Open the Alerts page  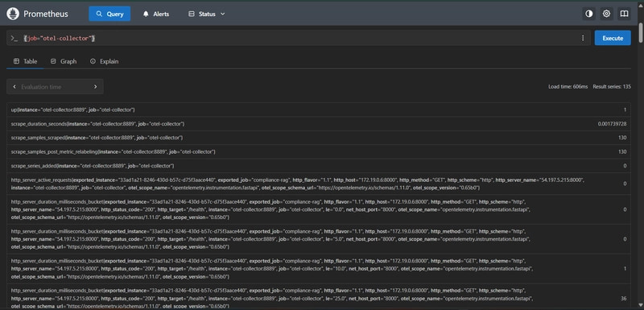click(155, 14)
